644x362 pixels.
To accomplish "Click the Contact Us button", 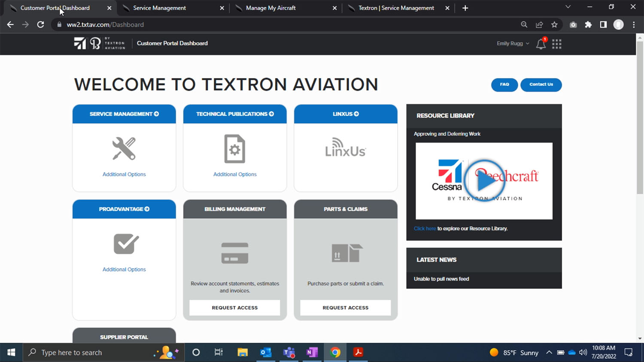I will 541,84.
